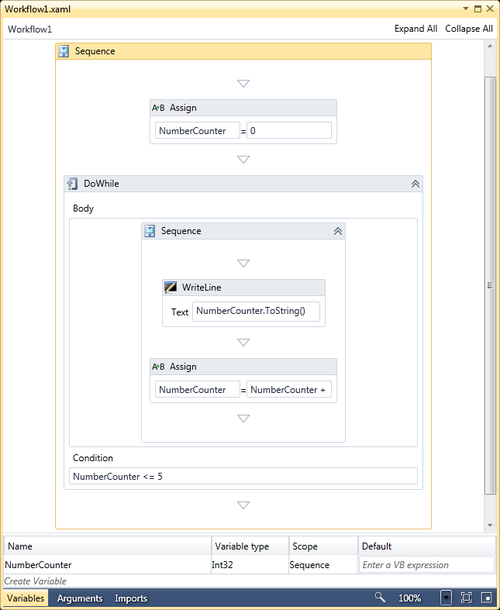Click drop-point triangle below the inner Assign
This screenshot has width=500, height=610.
click(243, 418)
